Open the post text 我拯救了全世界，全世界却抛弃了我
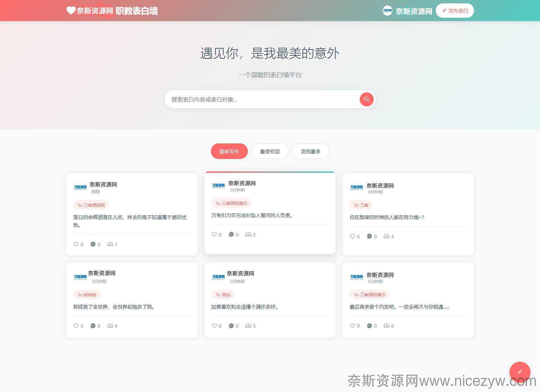The width and height of the screenshot is (540, 392). 115,307
